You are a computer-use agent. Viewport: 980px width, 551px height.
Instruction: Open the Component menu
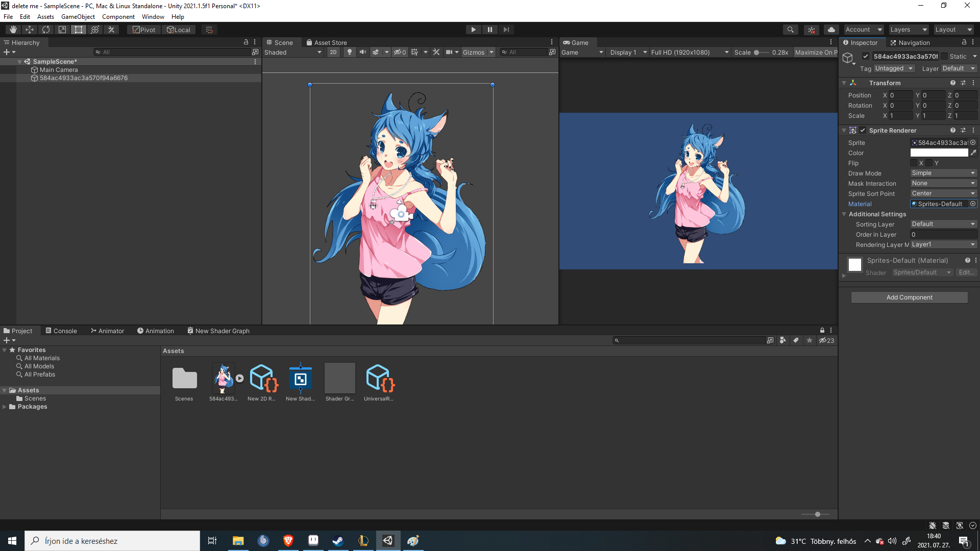(x=118, y=17)
